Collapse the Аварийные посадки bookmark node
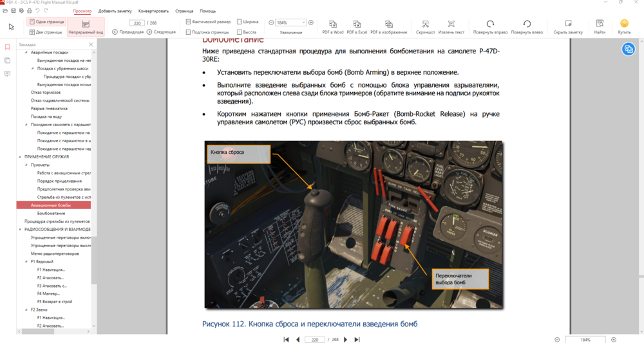Image resolution: width=644 pixels, height=343 pixels. tap(26, 53)
